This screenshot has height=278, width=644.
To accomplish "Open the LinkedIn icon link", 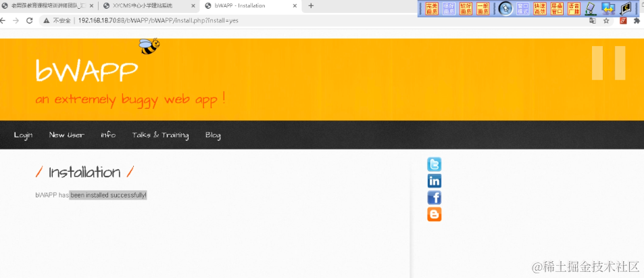I will click(434, 181).
